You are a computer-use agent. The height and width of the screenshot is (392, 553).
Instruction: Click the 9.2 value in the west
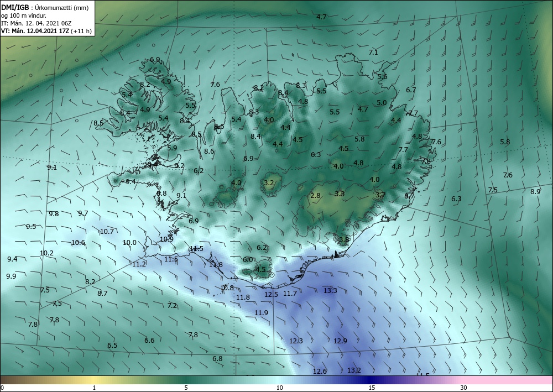coord(179,166)
